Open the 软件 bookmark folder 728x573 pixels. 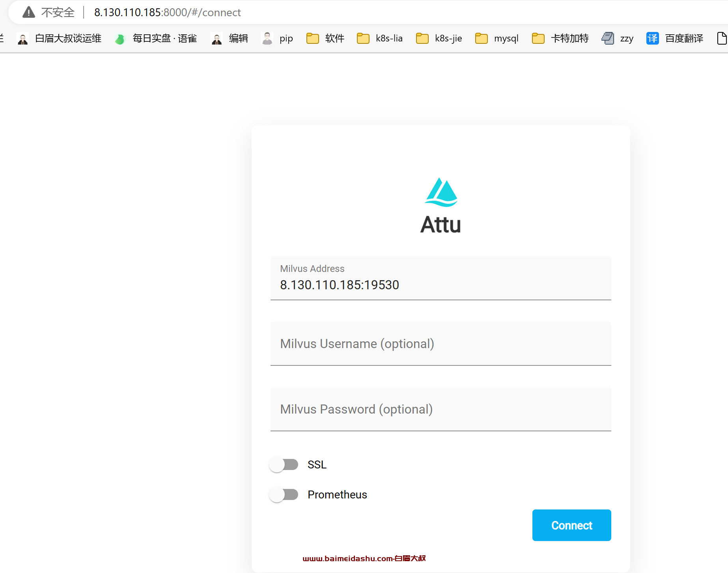pos(325,38)
